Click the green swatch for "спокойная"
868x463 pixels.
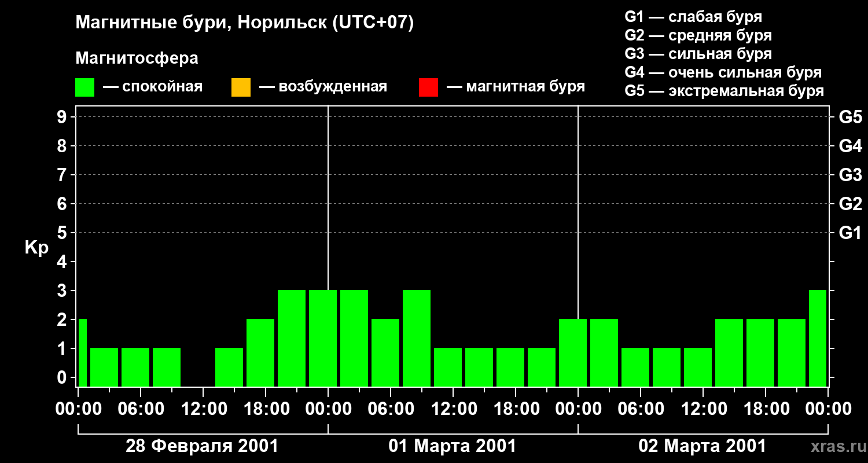[x=84, y=87]
